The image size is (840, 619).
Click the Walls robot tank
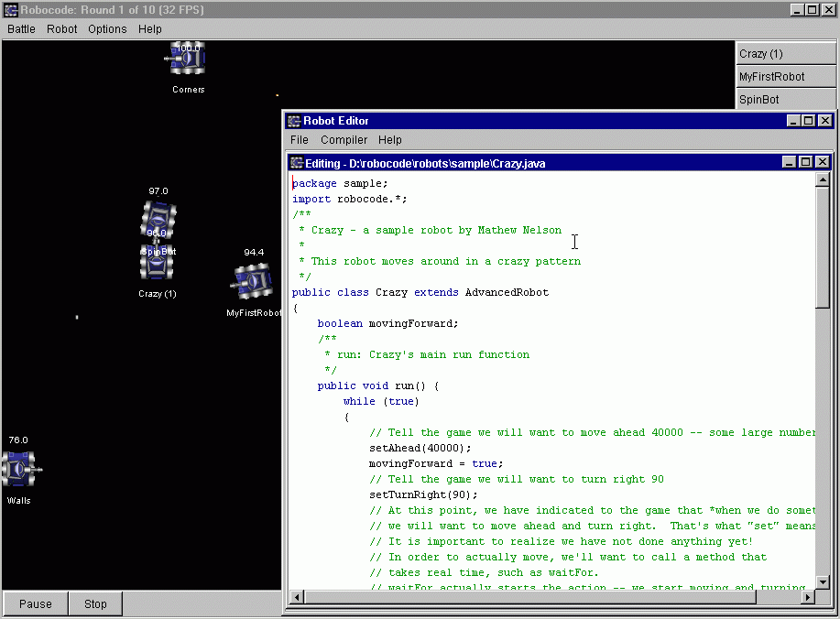(x=20, y=469)
